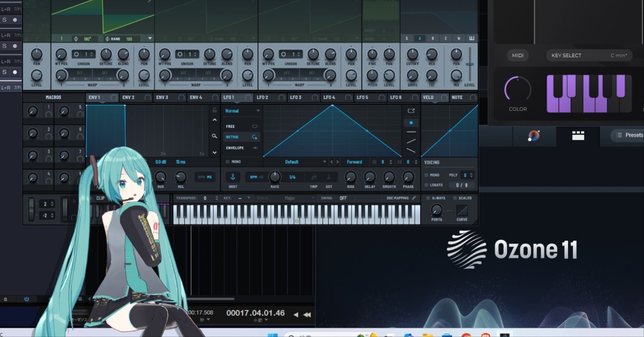
Task: Switch to the ENV 2 tab
Action: tap(136, 97)
